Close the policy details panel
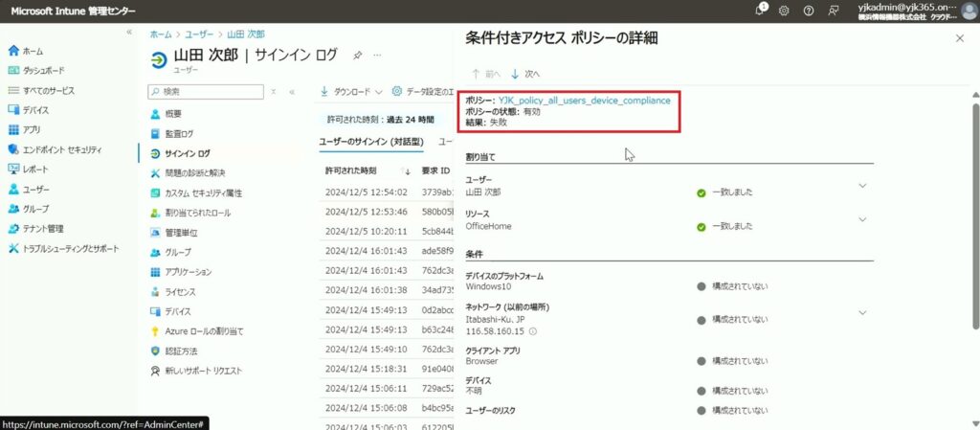 (x=960, y=38)
